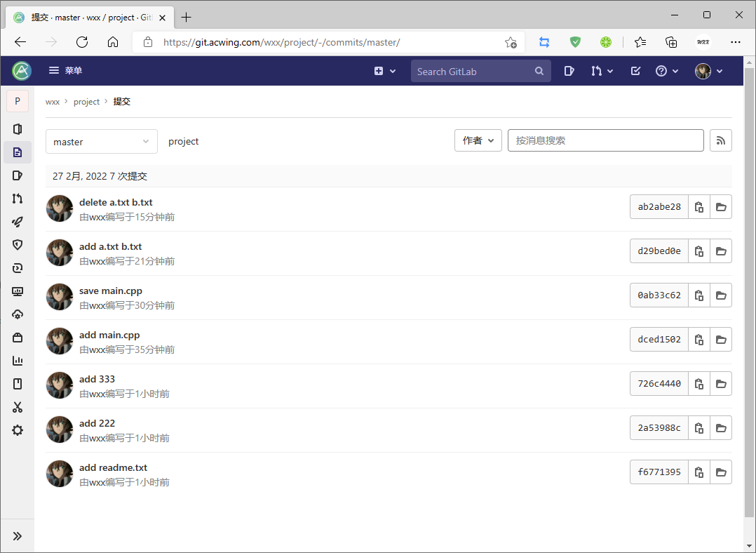Open the Repository icon in the sidebar
The image size is (756, 553).
(x=18, y=152)
